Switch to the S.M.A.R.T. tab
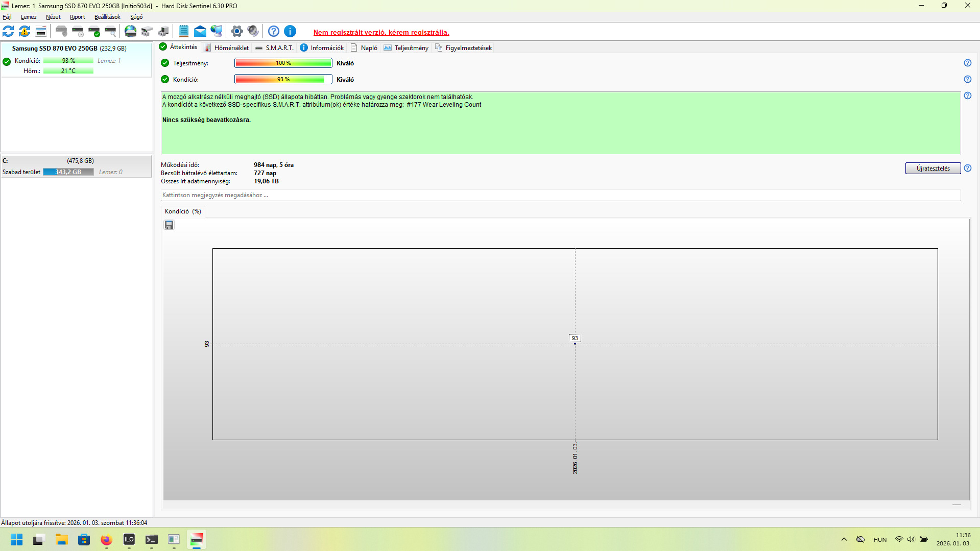 275,47
